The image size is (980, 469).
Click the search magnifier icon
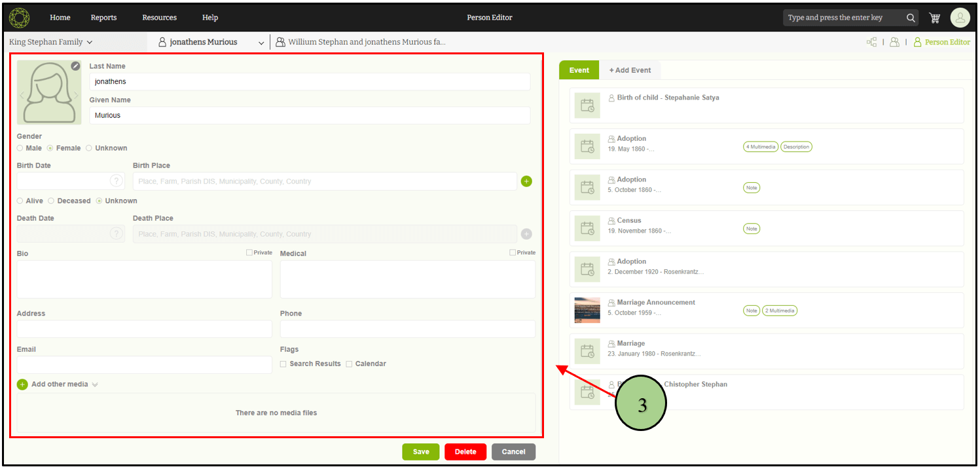coord(911,18)
